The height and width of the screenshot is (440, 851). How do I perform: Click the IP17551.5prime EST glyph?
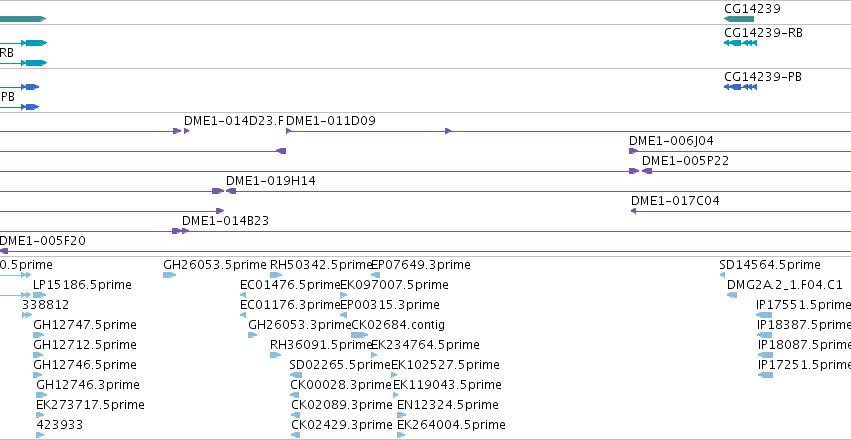pos(764,315)
